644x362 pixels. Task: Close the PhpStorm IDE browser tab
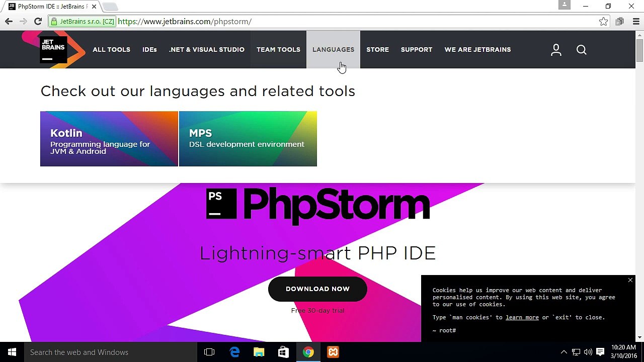(x=94, y=7)
